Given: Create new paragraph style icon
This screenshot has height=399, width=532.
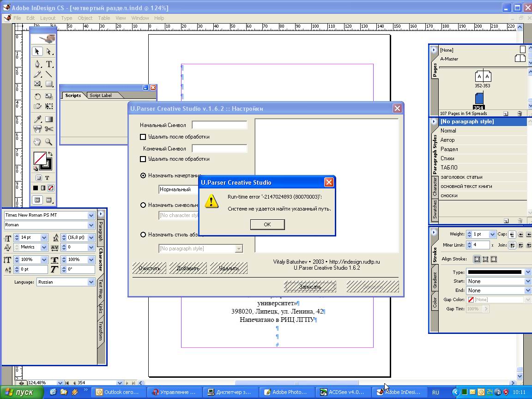Looking at the screenshot, I should (x=506, y=221).
